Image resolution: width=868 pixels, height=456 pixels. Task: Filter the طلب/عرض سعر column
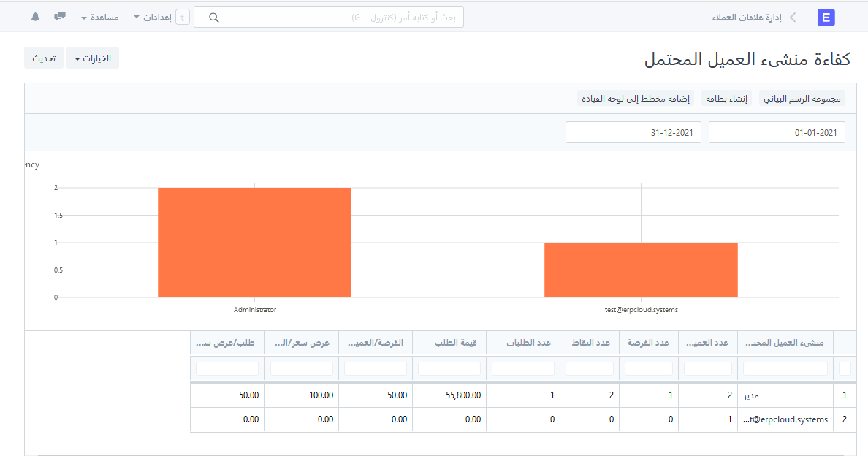click(x=227, y=368)
